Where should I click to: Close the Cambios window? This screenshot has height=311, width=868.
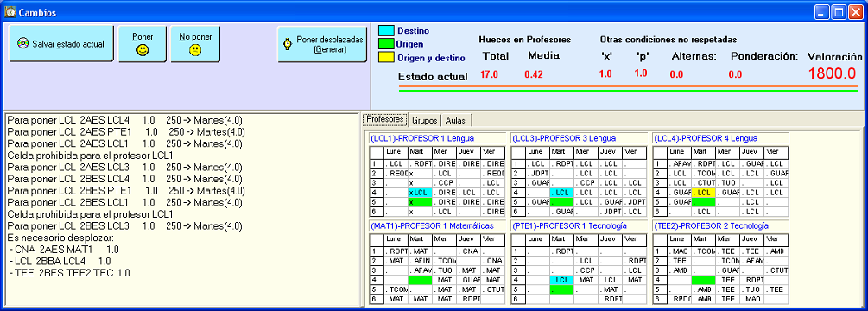coord(855,12)
